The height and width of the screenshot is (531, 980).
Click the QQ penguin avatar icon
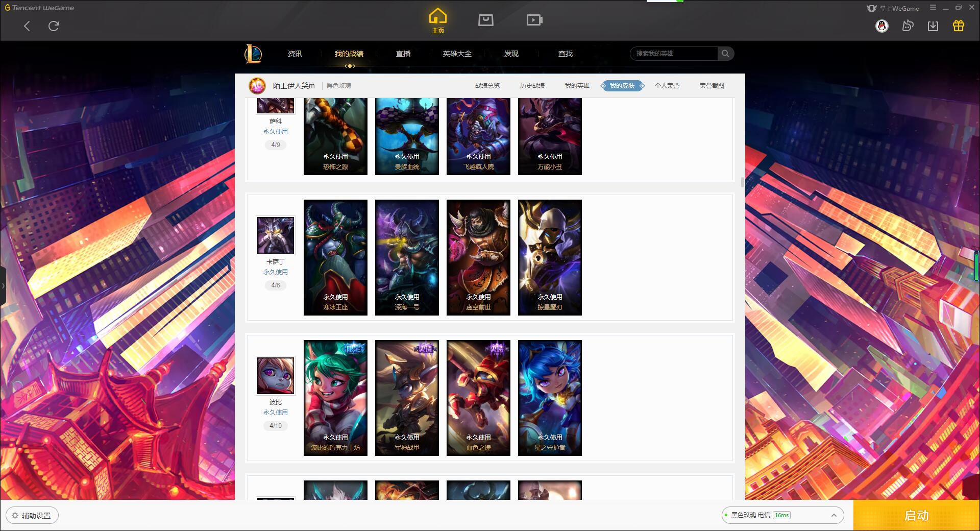(882, 26)
